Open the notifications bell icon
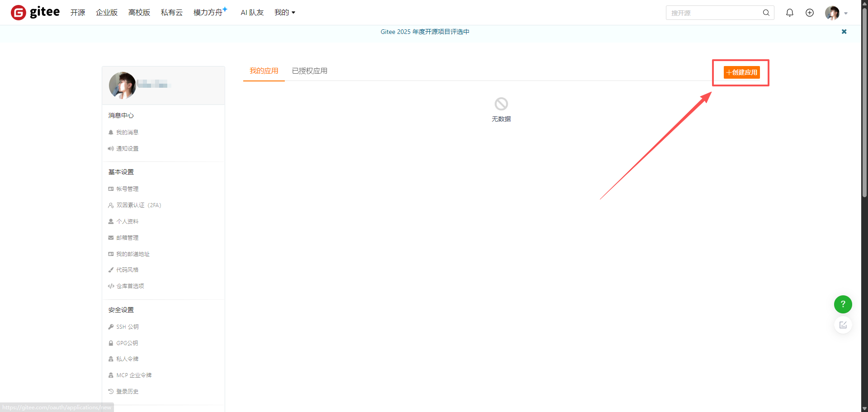The image size is (868, 412). (x=789, y=13)
